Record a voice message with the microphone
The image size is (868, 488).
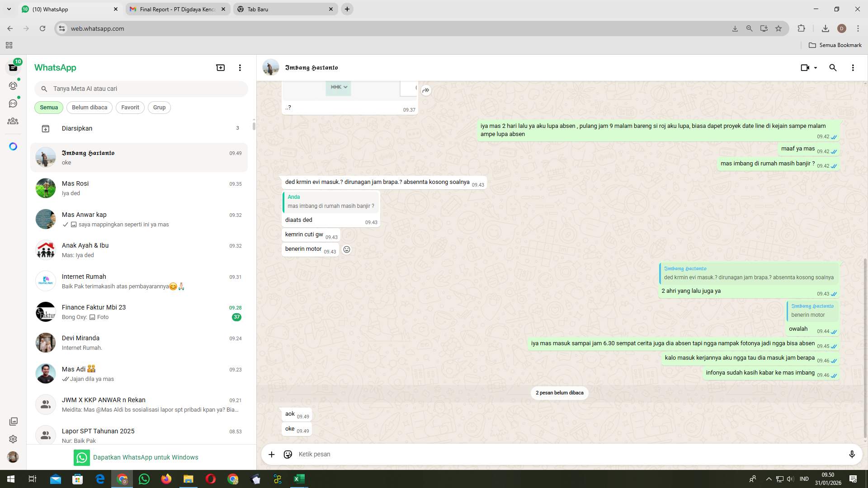click(x=852, y=454)
